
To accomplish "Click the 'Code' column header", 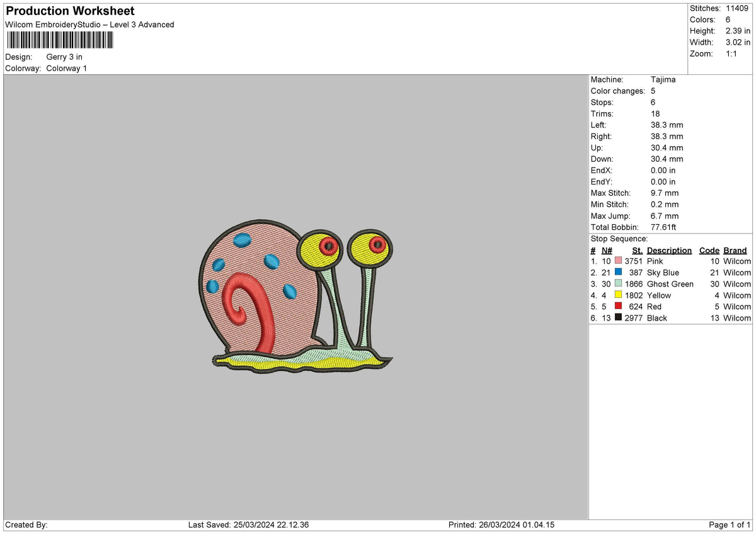I will [709, 250].
